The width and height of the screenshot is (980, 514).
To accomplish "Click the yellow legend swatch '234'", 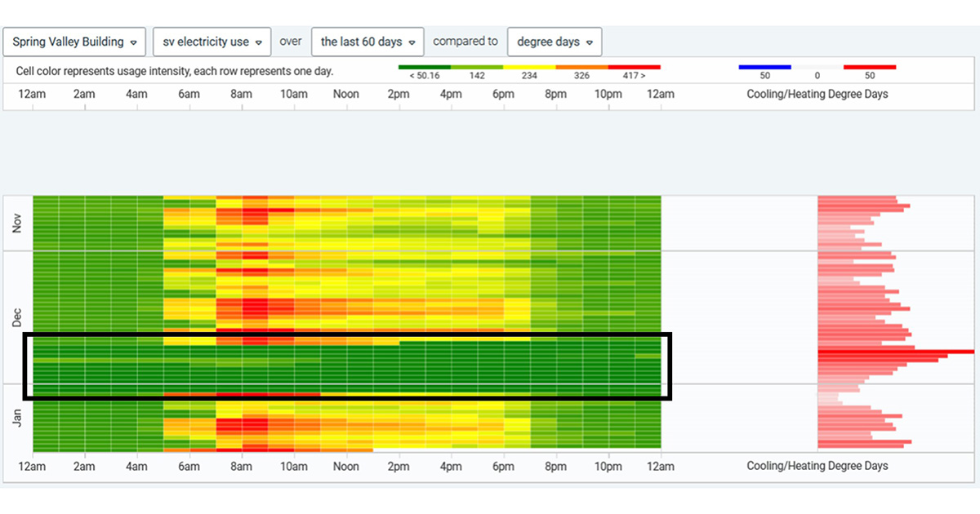I will coord(530,67).
